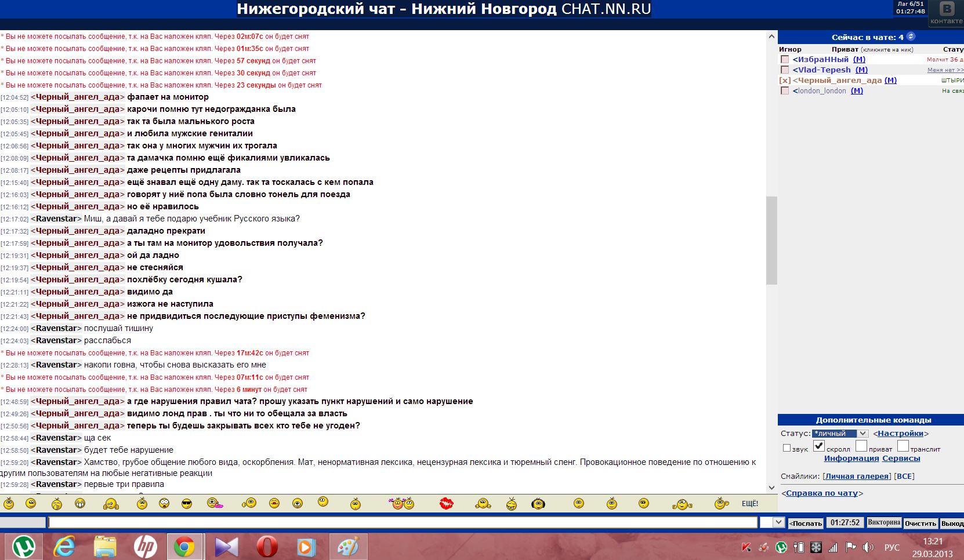Viewport: 964px width, 560px height.
Task: Tick ignore checkbox for london_london
Action: click(785, 91)
